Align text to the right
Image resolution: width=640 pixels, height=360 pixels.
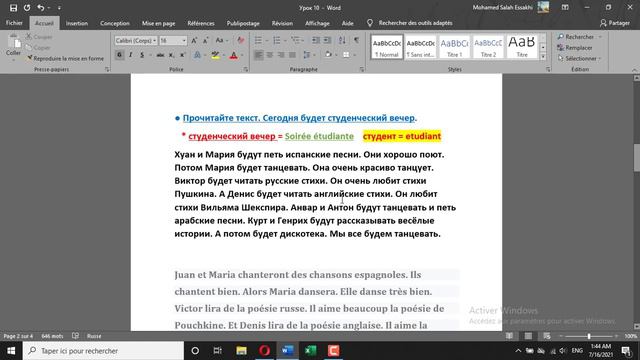[281, 55]
